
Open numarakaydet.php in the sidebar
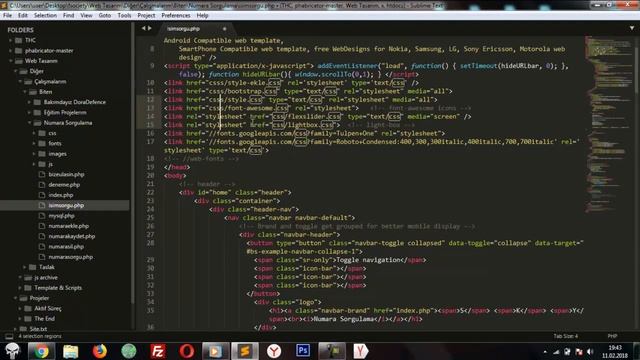click(71, 236)
